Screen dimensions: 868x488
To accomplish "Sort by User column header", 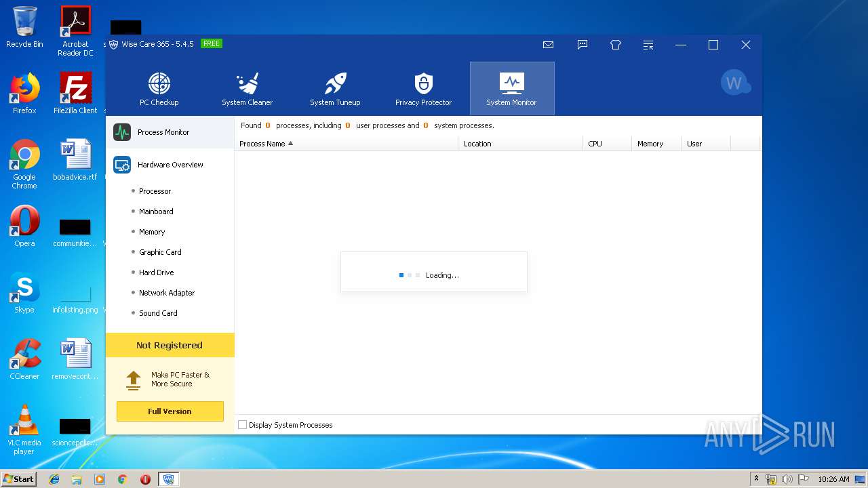I will click(x=706, y=144).
